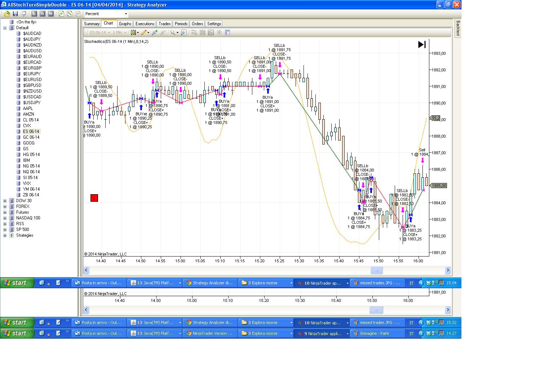Open the ES 06-14 instrument selector dropdown
Viewport: 540px width, 392px height.
point(100,32)
